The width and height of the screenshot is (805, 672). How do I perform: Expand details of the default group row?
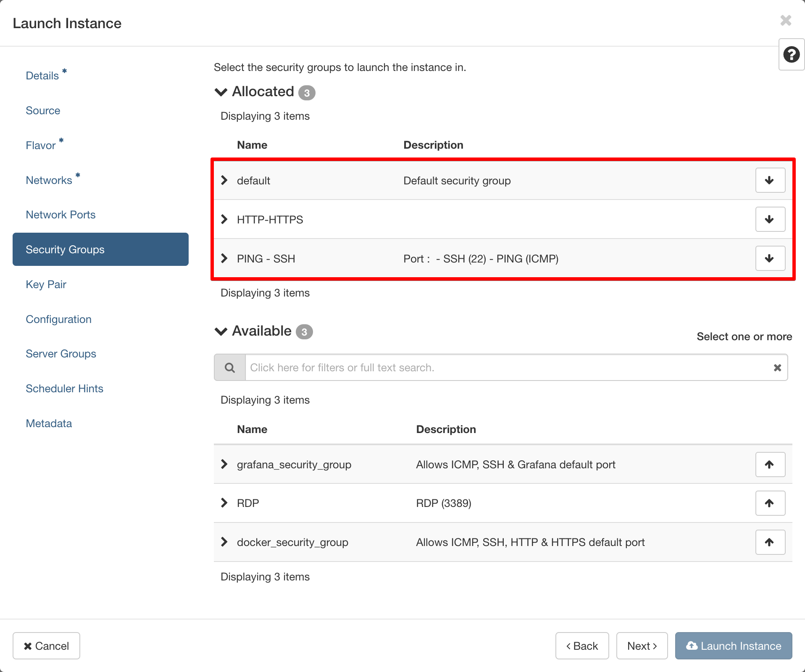click(x=224, y=180)
